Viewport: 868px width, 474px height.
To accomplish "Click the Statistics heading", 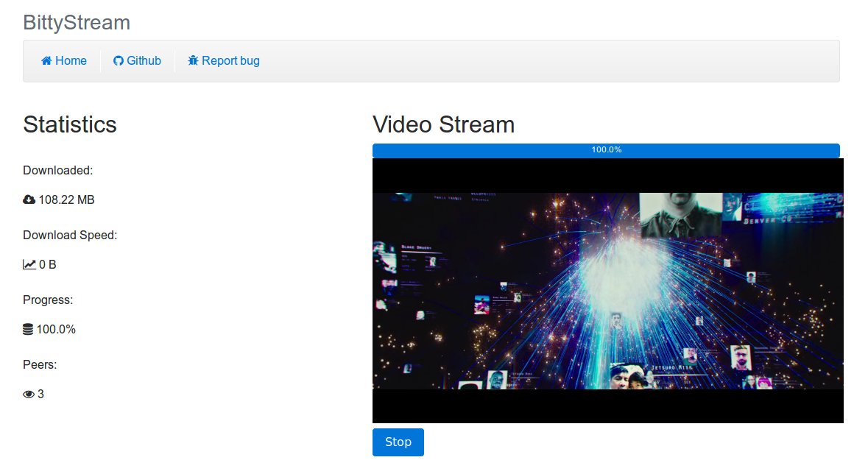I will [x=70, y=124].
